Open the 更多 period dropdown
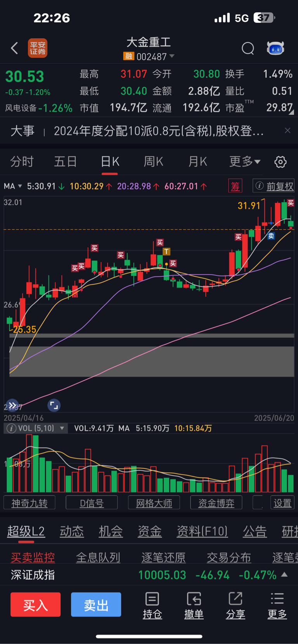Image resolution: width=298 pixels, height=644 pixels. 245,161
